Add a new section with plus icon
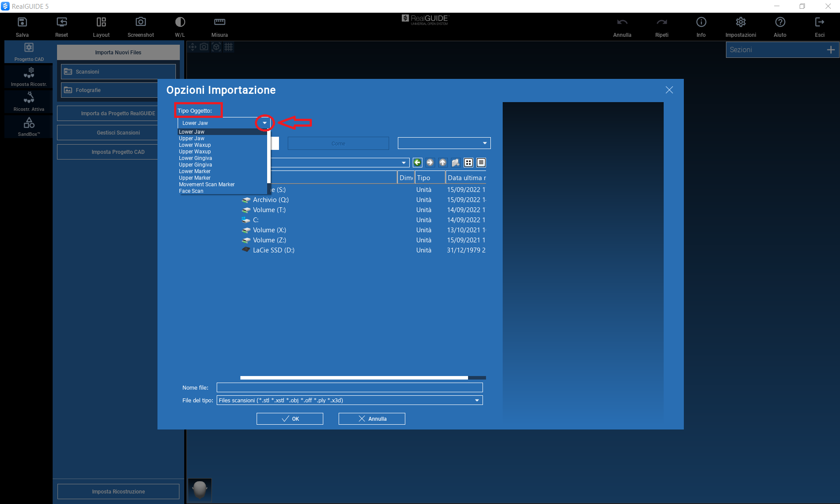 click(830, 50)
